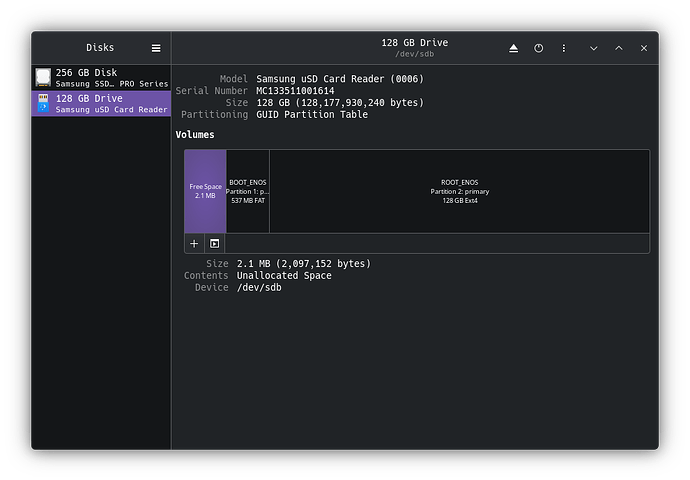Screen dimensions: 690x480
Task: Power off the selected drive
Action: point(538,48)
